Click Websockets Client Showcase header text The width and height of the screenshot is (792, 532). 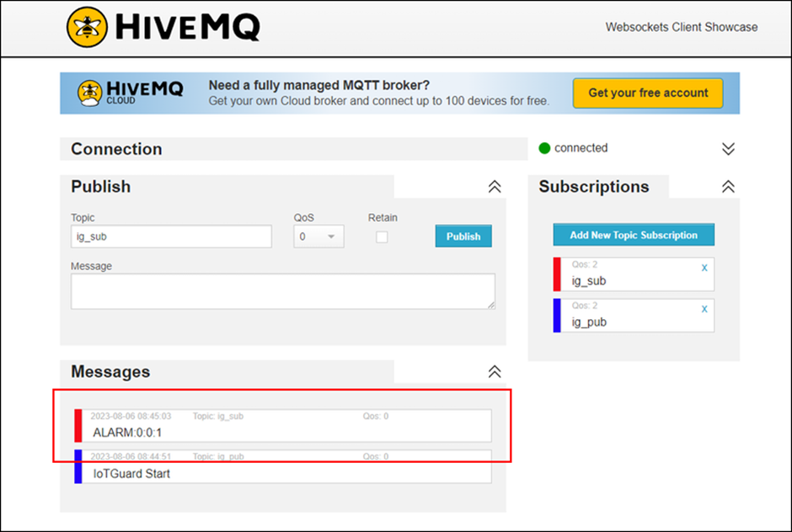(682, 27)
